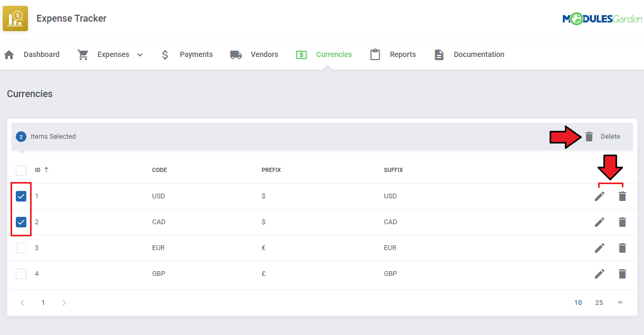
Task: Delete the GBP currency row
Action: (x=622, y=274)
